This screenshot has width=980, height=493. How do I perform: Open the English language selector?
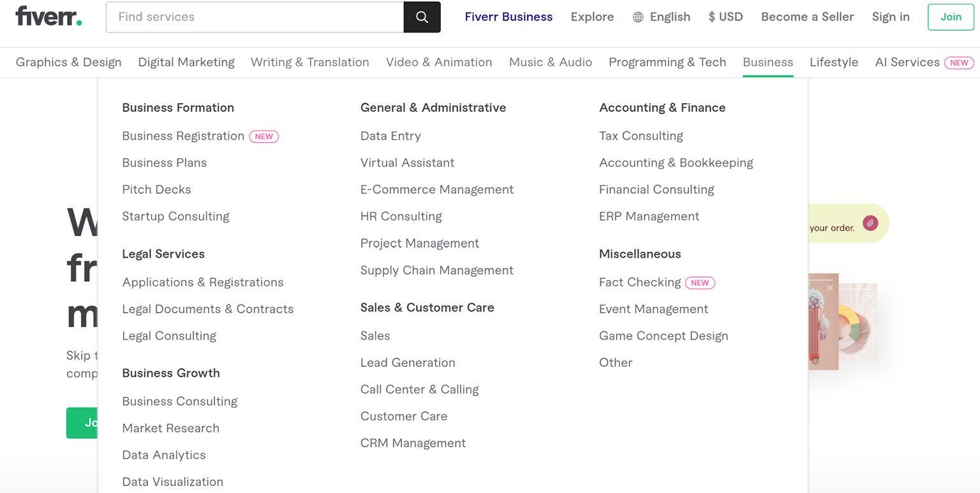point(669,17)
